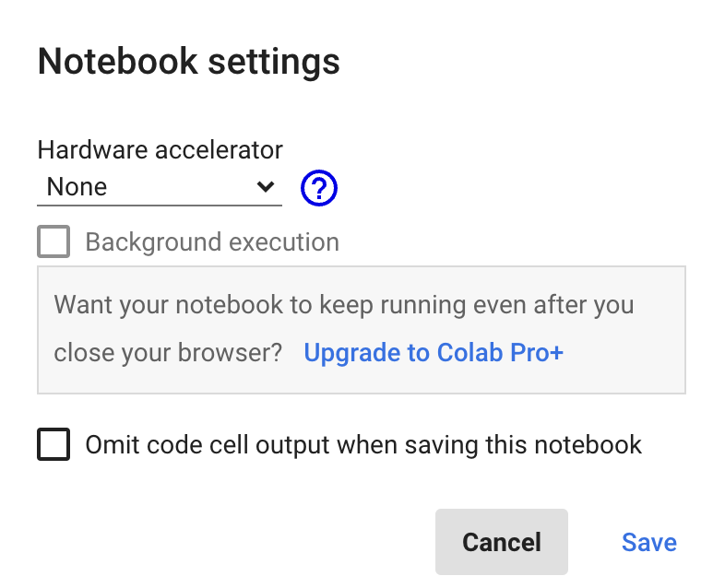Click "when saving this notebook" label portion
The height and width of the screenshot is (588, 725).
coord(489,445)
